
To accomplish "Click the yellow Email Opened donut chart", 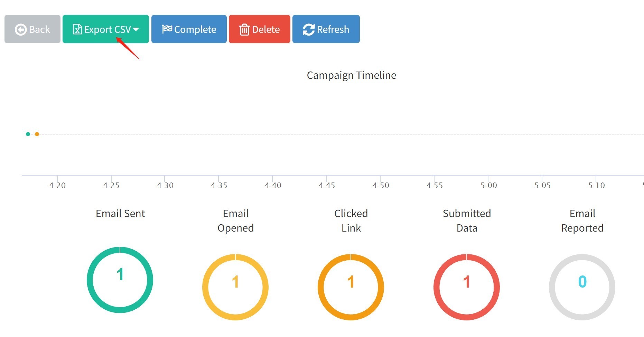I will (x=235, y=287).
